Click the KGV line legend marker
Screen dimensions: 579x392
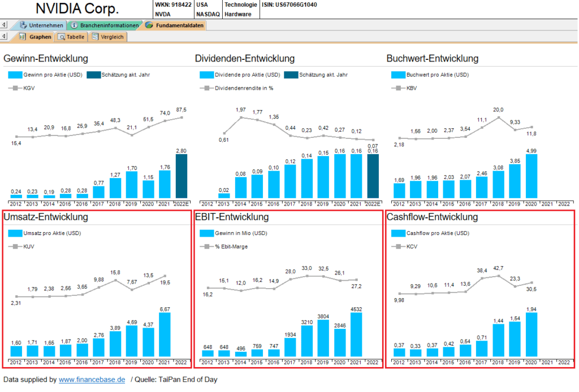coord(15,88)
